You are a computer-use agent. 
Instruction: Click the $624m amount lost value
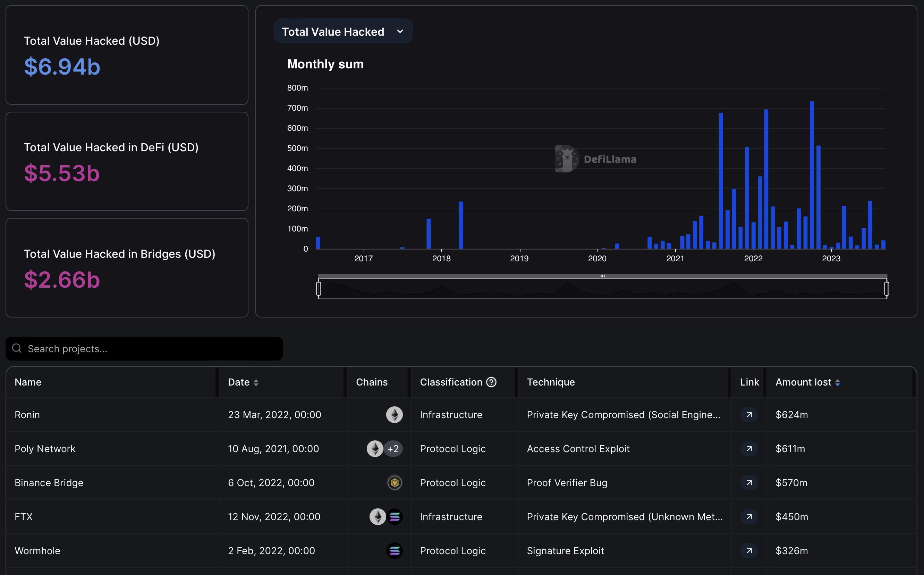pos(791,415)
